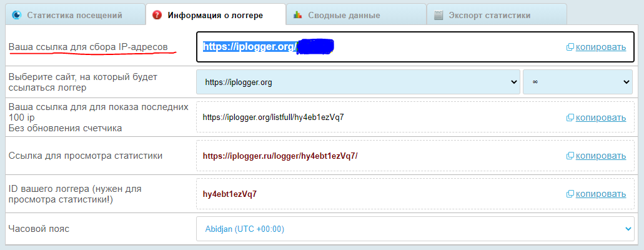Click label Ваша ссылка для показа последних 100 ip
Viewport: 644px width, 250px height.
pos(99,117)
